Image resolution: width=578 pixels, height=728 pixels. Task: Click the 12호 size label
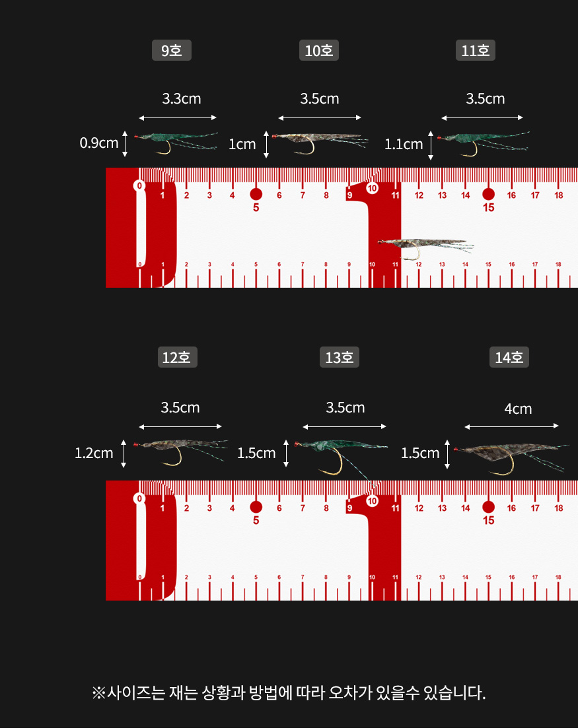click(178, 357)
